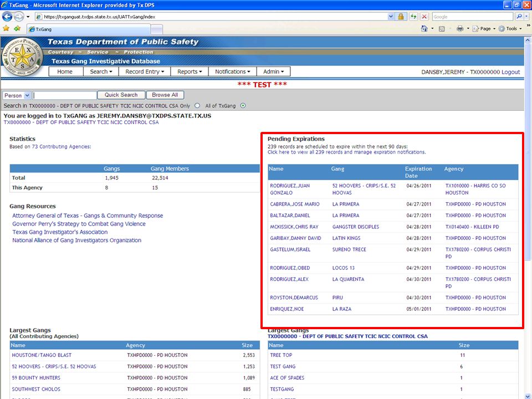
Task: Click the RSS feeds icon
Action: coord(442,29)
